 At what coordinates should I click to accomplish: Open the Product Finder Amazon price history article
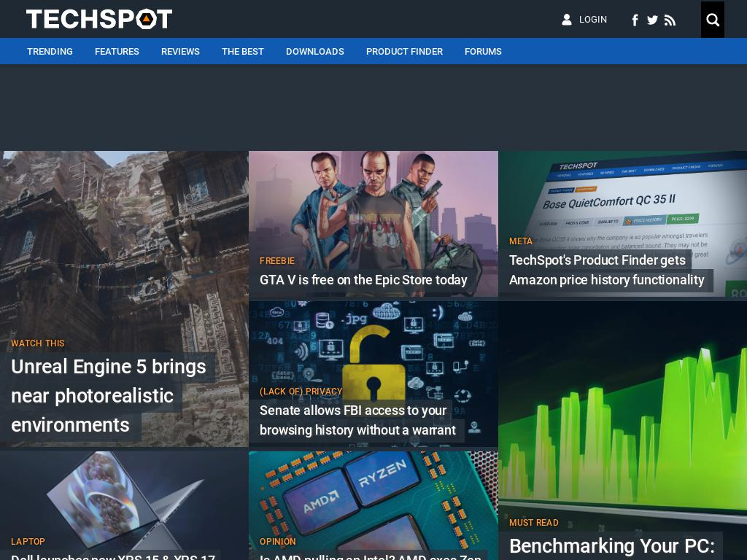pyautogui.click(x=606, y=270)
